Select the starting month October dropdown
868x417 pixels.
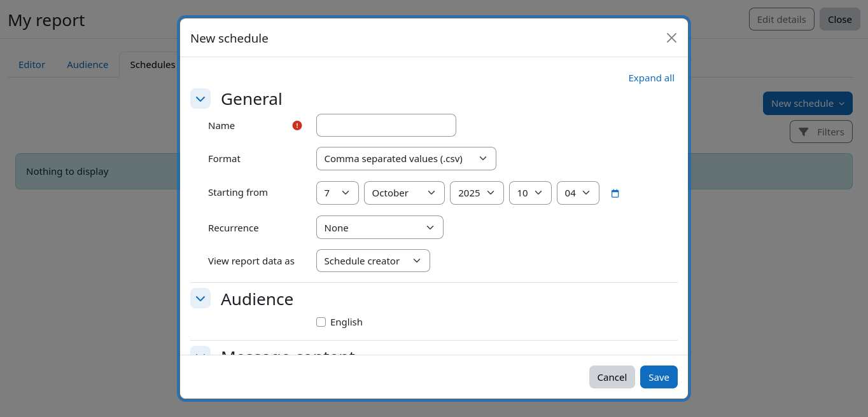404,193
